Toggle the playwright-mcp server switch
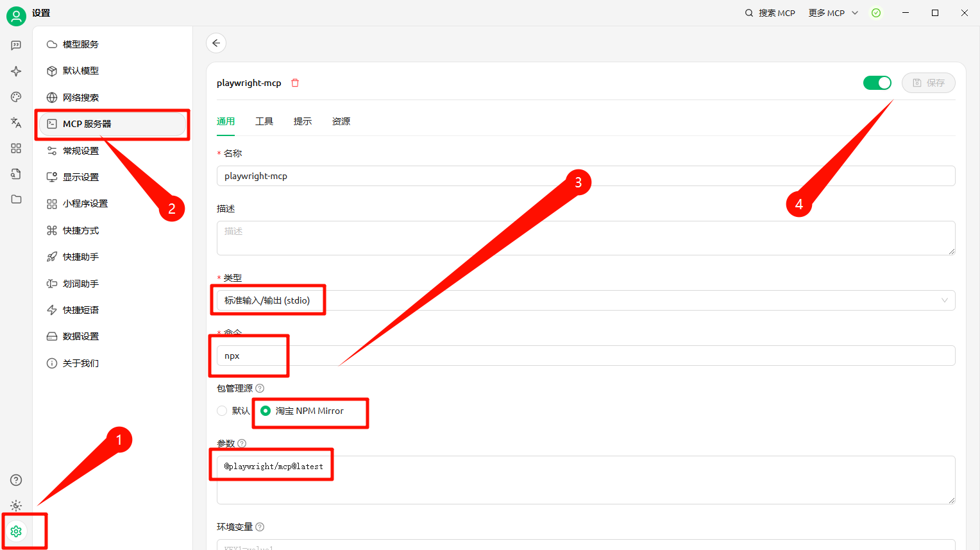This screenshot has height=550, width=980. [x=877, y=83]
